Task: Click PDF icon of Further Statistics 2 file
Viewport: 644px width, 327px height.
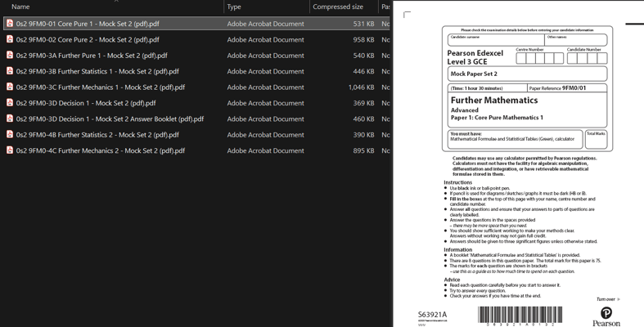Action: [10, 135]
